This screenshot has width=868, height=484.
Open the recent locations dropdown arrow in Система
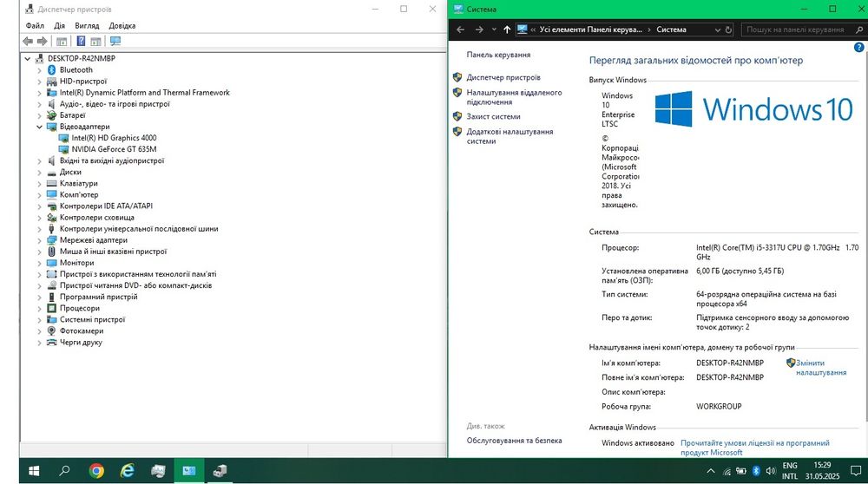click(x=494, y=29)
